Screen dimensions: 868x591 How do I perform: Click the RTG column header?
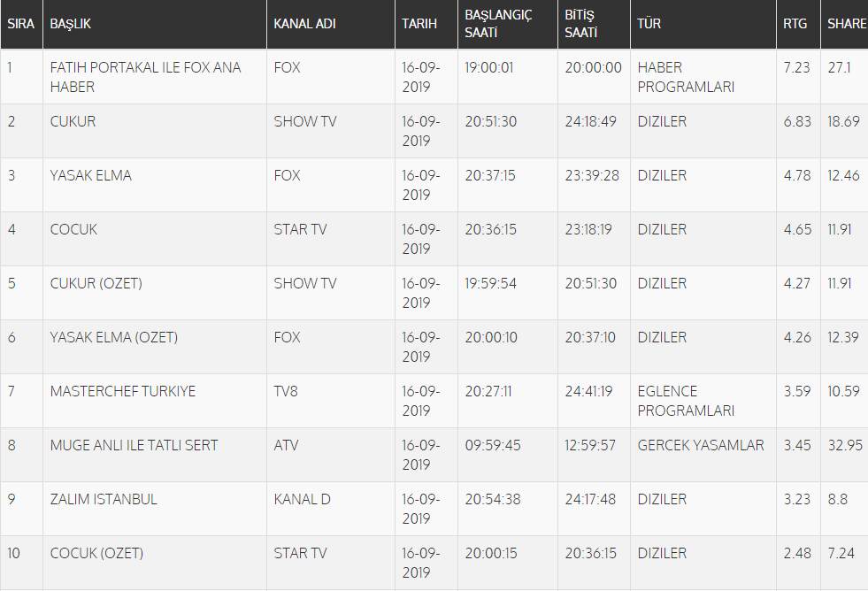pos(798,24)
